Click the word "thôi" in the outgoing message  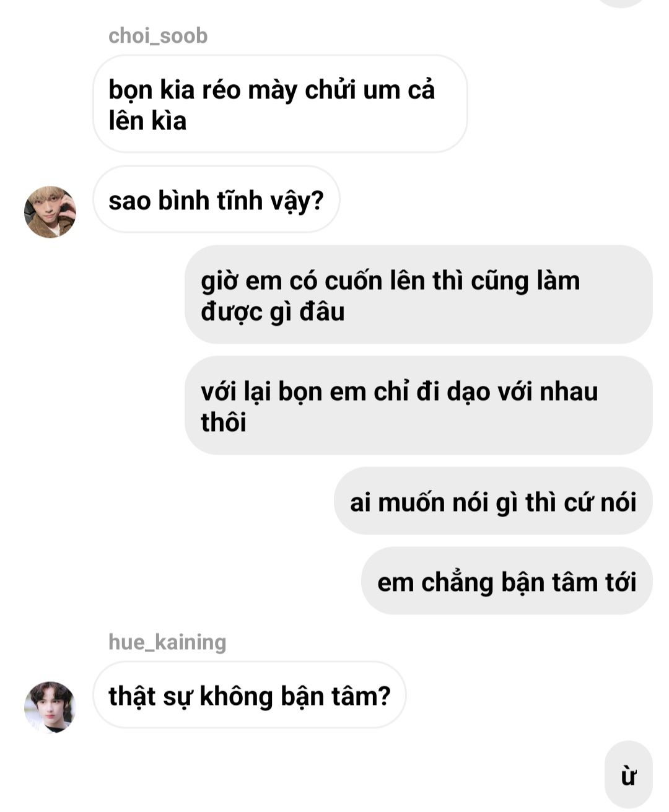pyautogui.click(x=224, y=422)
